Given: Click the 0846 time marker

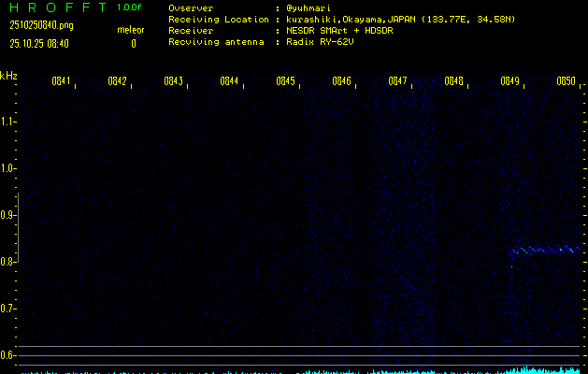Looking at the screenshot, I should click(x=341, y=81).
